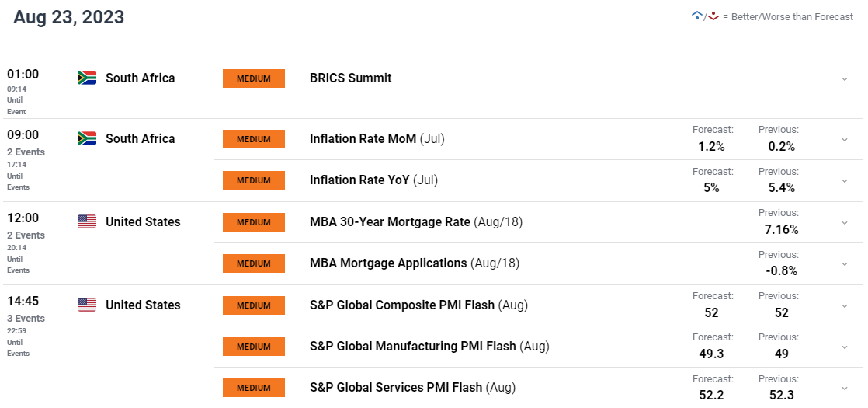Click MEDIUM badge for S&P Global Services PMI
This screenshot has width=868, height=408.
point(254,388)
